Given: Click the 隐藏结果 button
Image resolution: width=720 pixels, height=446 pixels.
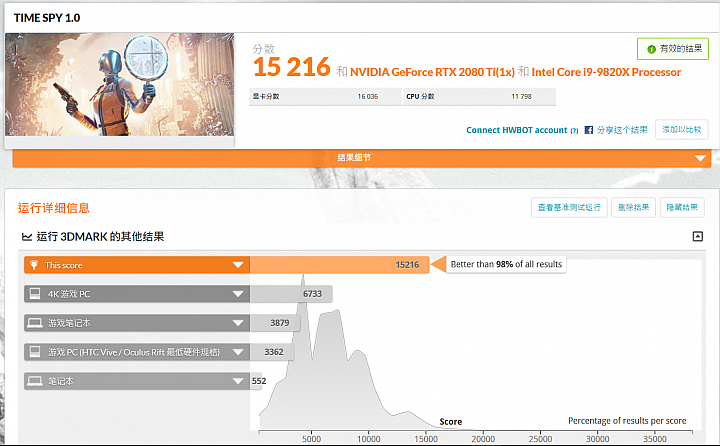Looking at the screenshot, I should click(682, 208).
